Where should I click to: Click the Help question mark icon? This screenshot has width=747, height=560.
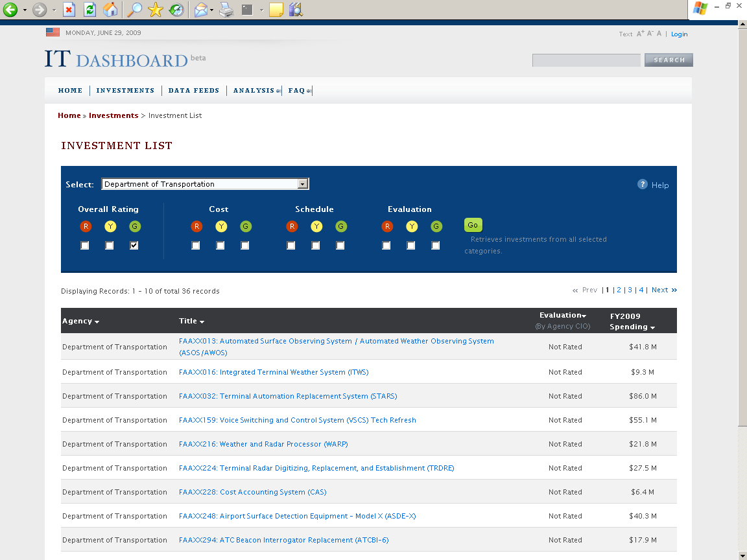[x=642, y=184]
